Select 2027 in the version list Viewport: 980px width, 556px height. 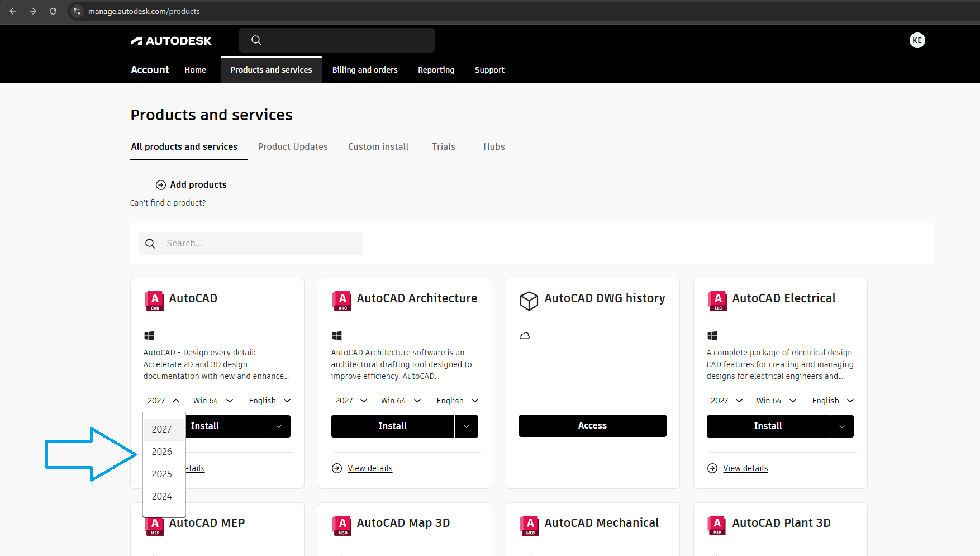tap(164, 429)
